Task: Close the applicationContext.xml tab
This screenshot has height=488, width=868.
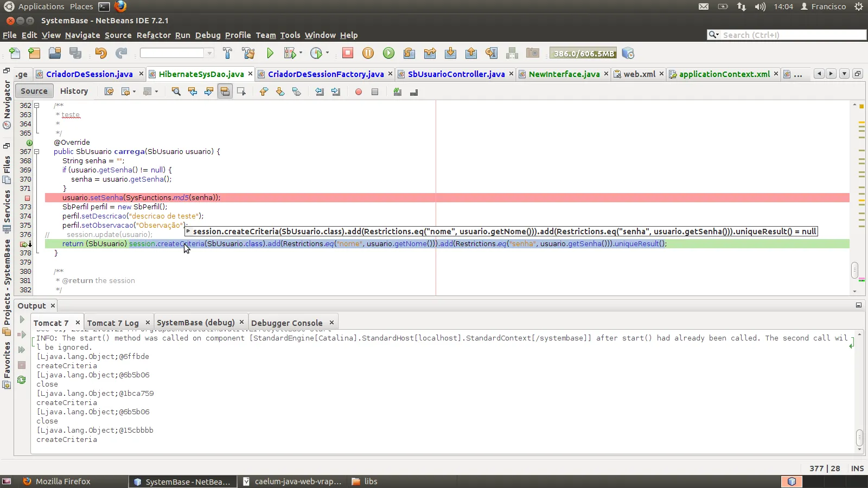Action: tap(776, 74)
